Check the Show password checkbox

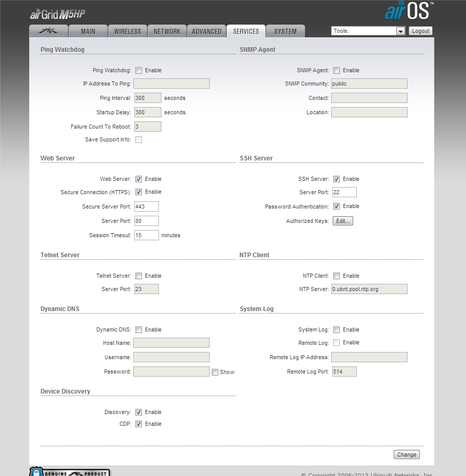point(215,372)
